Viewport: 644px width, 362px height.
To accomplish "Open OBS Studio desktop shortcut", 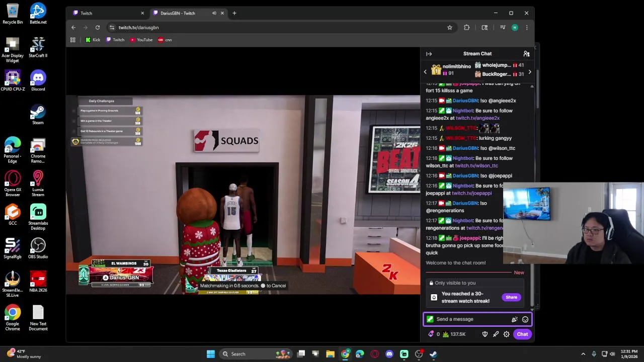I will pos(38,249).
